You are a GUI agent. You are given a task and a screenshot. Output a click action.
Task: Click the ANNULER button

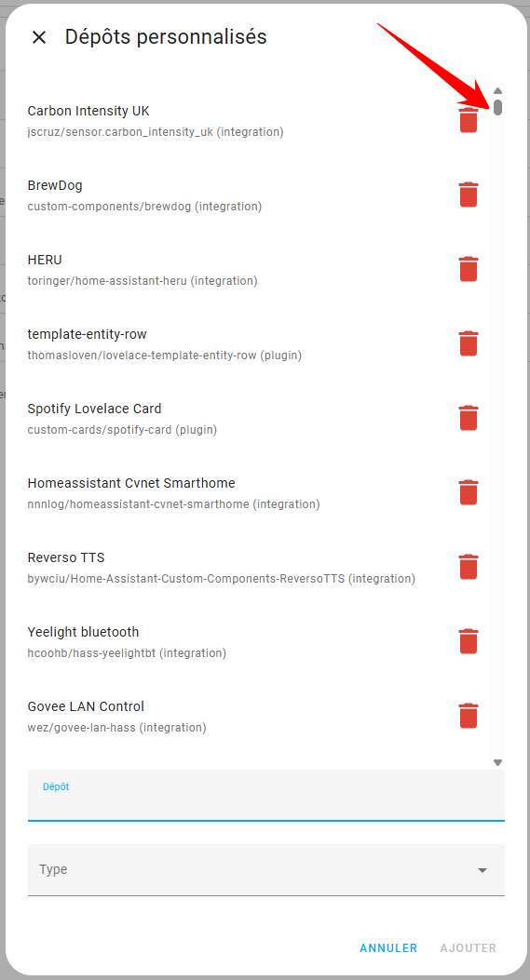pos(388,947)
